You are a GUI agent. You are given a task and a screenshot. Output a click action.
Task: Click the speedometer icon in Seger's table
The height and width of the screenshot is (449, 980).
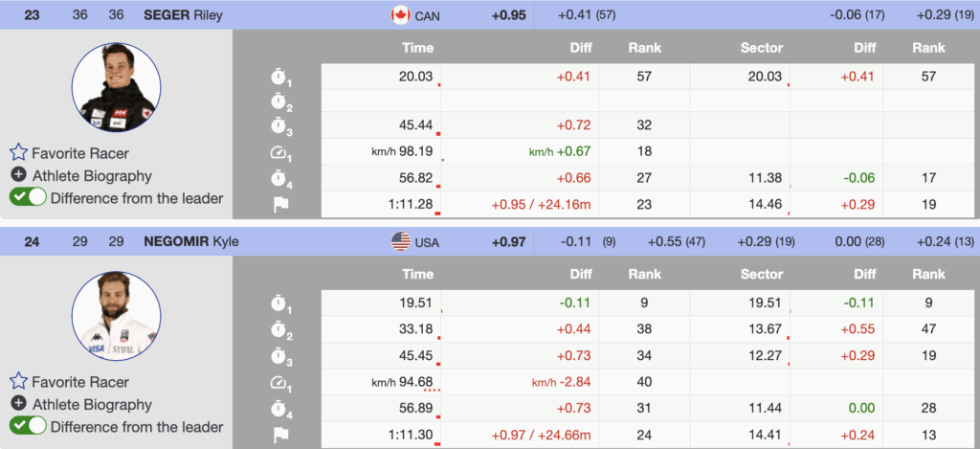[278, 152]
